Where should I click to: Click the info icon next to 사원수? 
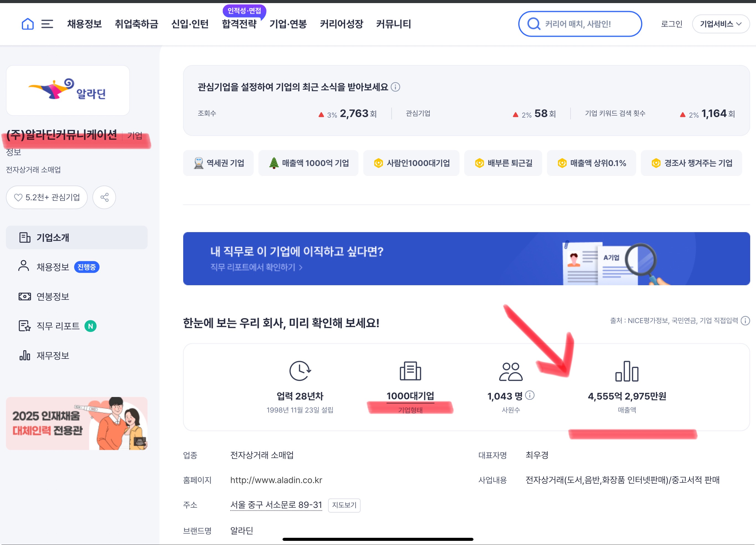(530, 395)
